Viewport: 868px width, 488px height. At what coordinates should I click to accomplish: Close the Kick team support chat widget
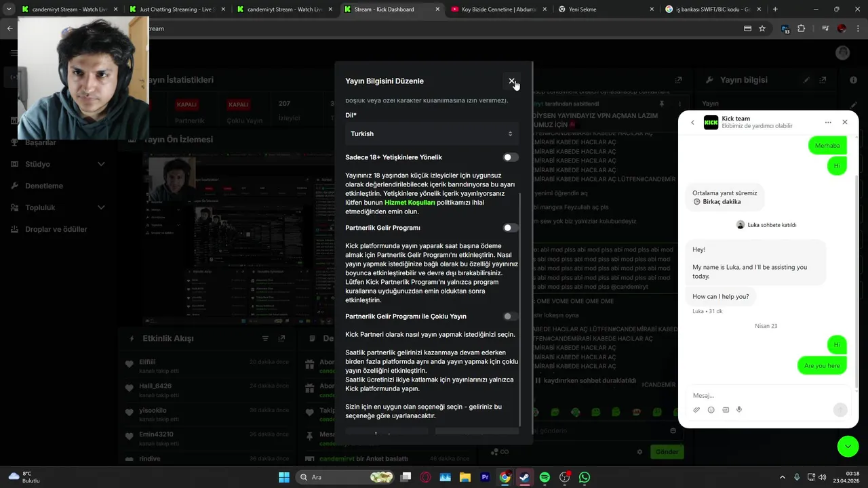coord(844,123)
